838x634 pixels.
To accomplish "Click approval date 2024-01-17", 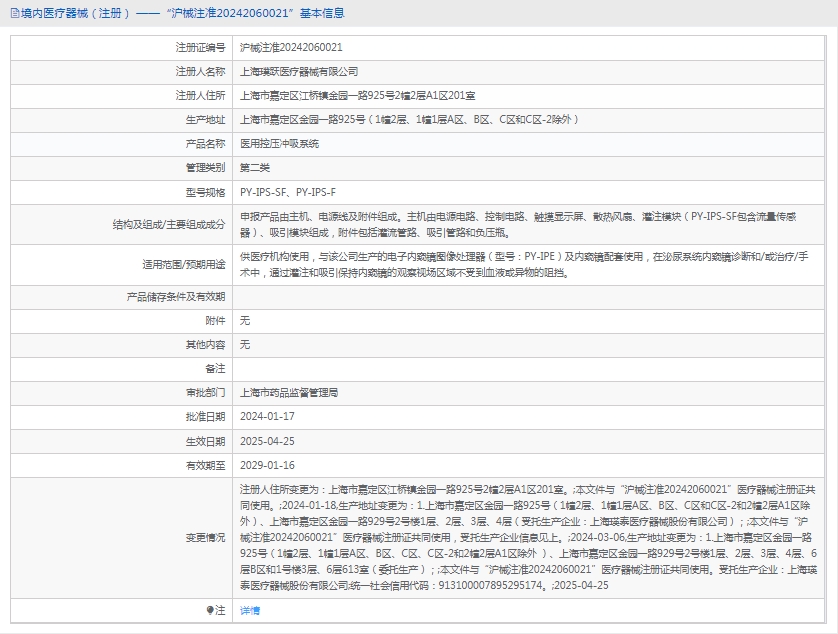I will 267,417.
